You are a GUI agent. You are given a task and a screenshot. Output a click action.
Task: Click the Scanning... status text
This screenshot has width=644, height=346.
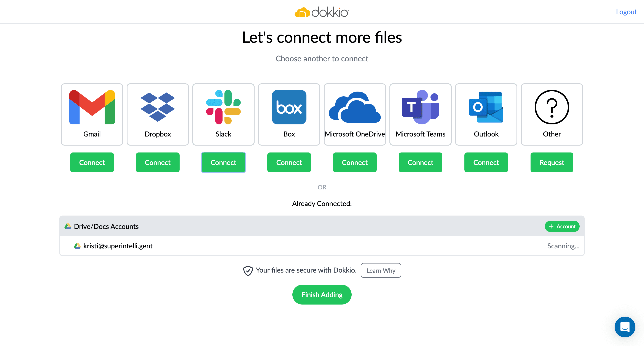coord(563,246)
